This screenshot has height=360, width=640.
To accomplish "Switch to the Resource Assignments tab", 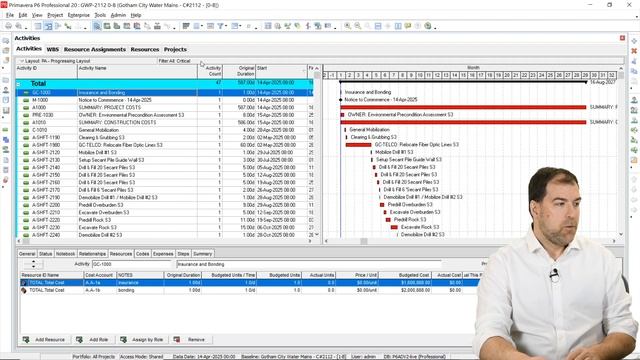I will 95,49.
